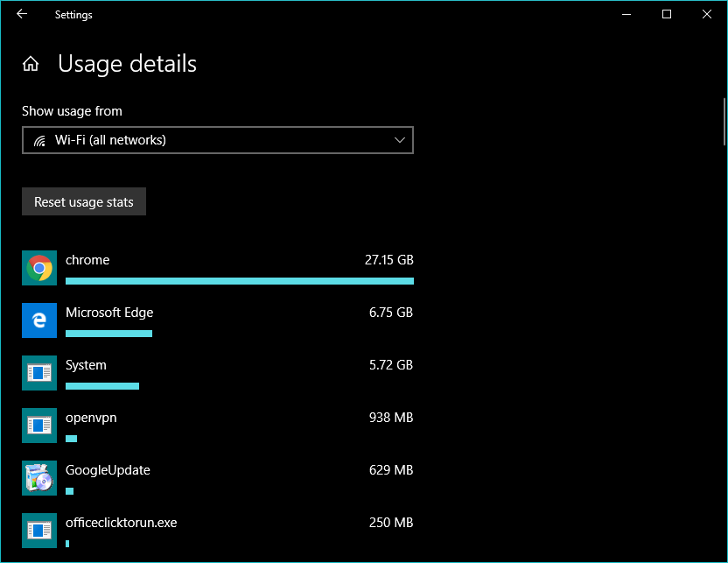Click the Settings title bar label

pos(73,14)
